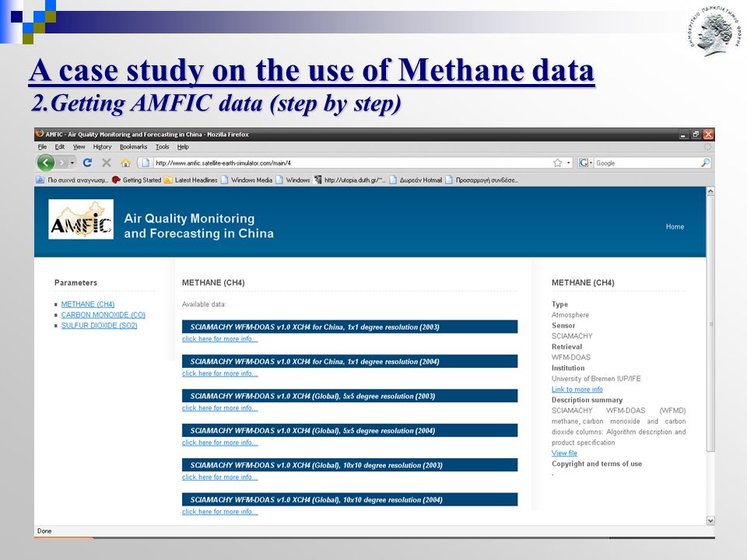Click the Google search input box

coord(647,163)
